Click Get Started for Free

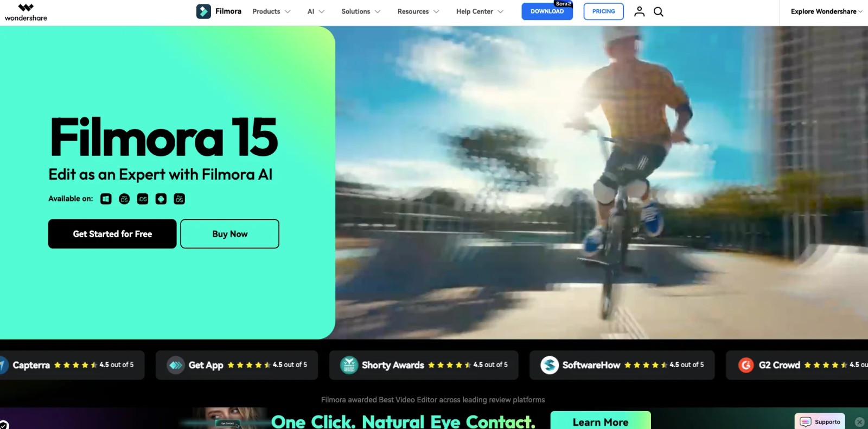112,234
